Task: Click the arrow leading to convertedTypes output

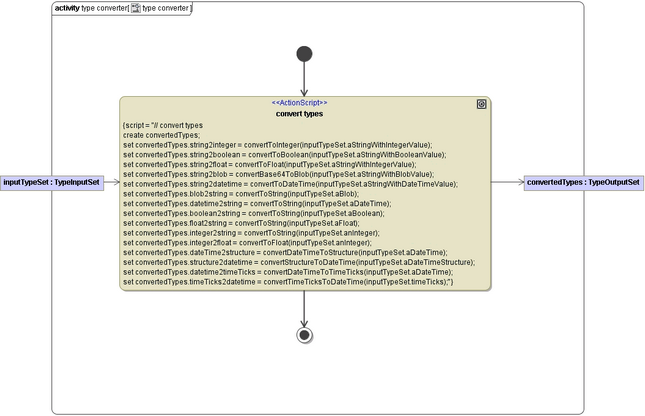Action: (x=507, y=182)
